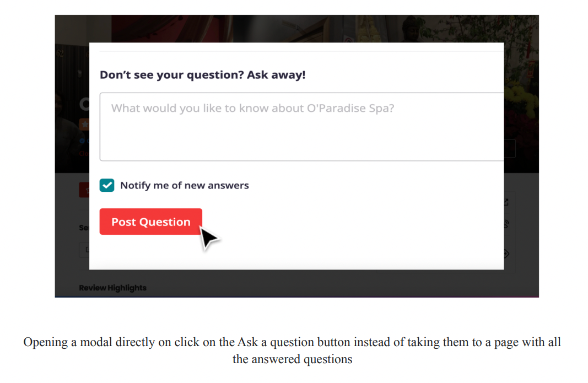This screenshot has width=588, height=383.
Task: Click the caption text about opening a modal
Action: 292,350
